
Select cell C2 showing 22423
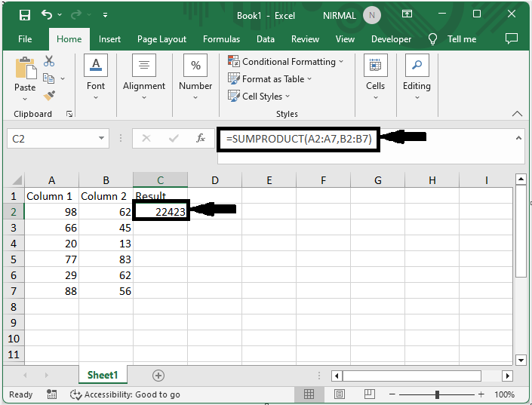click(x=161, y=212)
